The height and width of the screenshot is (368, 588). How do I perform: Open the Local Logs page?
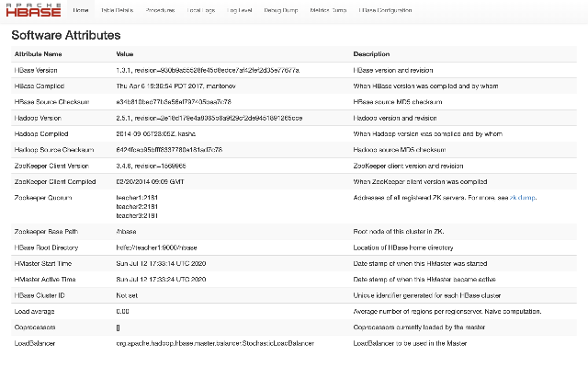point(201,10)
